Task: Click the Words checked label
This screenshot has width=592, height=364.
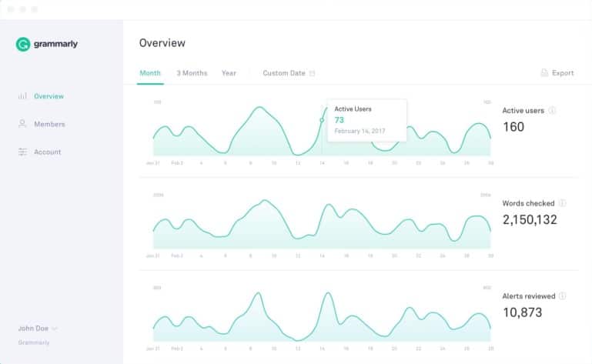Action: [x=528, y=203]
